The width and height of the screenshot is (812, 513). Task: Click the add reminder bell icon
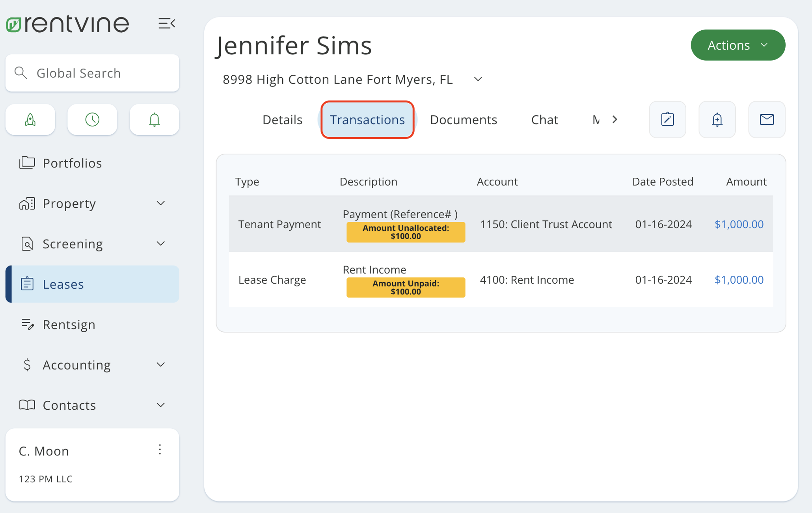717,119
